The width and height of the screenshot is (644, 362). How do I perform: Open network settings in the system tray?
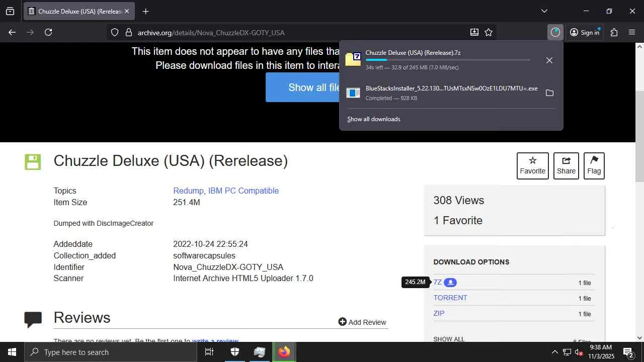(x=567, y=352)
